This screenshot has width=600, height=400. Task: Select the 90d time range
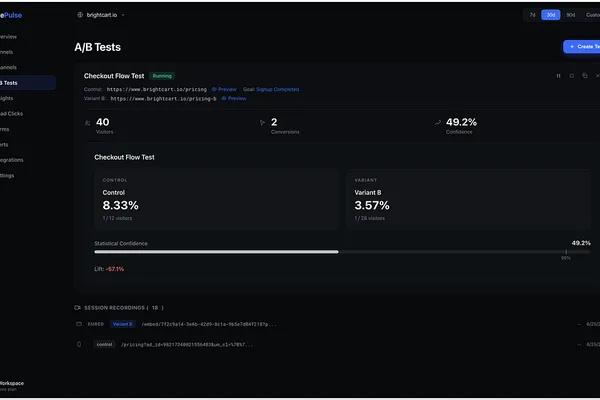[571, 15]
